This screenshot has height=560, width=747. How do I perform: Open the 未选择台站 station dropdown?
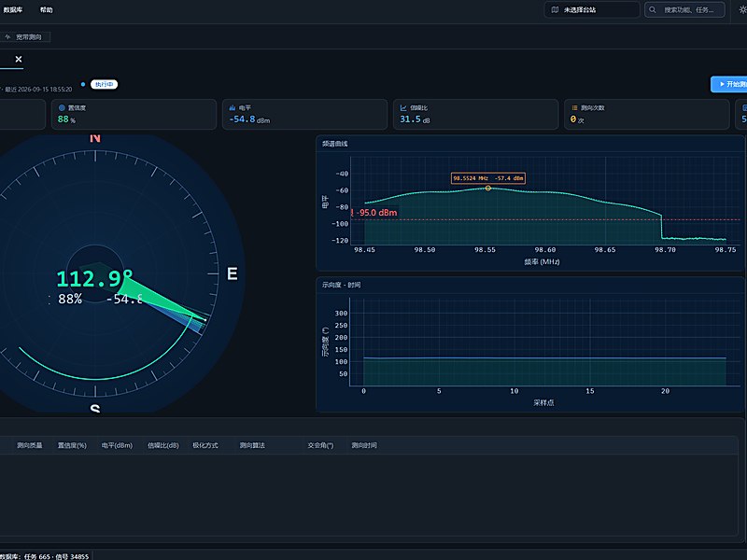point(592,9)
